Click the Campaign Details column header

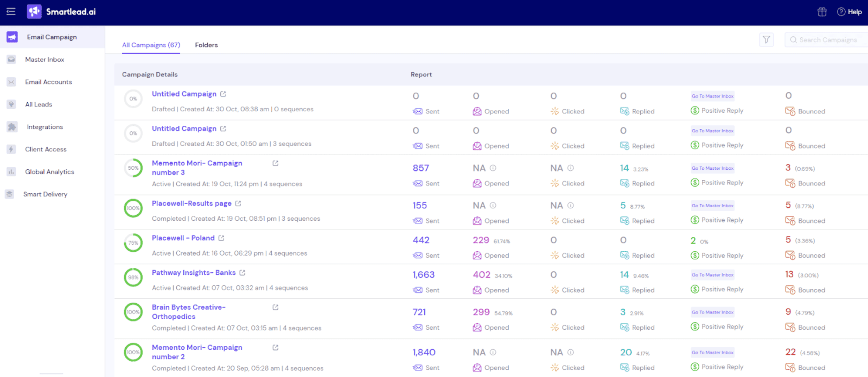[x=150, y=74]
